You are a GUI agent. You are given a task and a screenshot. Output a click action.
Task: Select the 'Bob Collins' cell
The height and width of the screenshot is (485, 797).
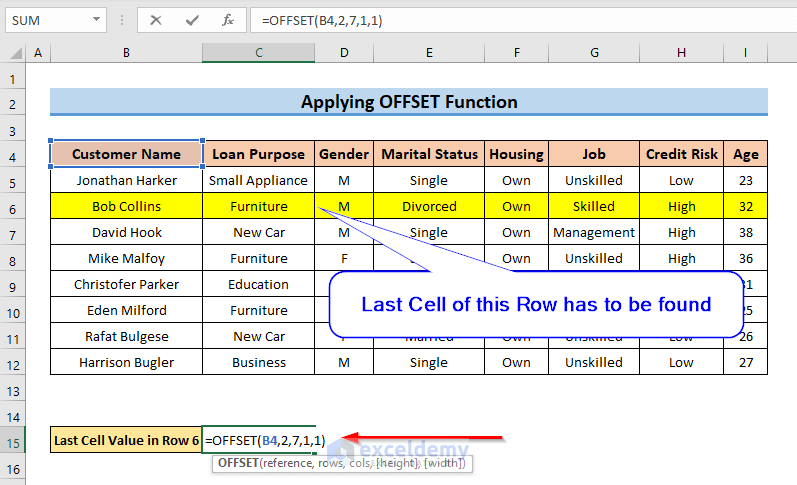pos(126,206)
